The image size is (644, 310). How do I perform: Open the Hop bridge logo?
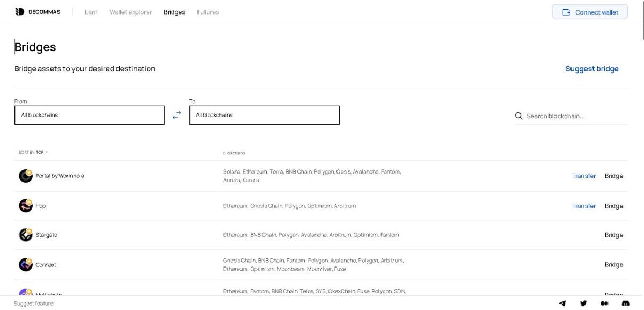26,206
